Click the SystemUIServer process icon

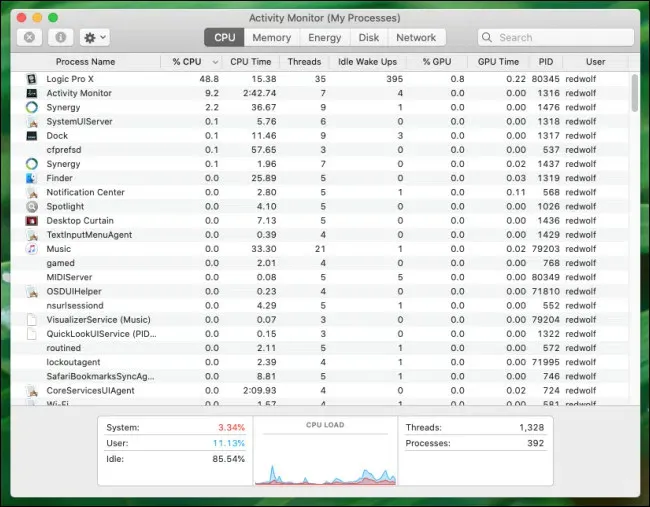pyautogui.click(x=32, y=121)
